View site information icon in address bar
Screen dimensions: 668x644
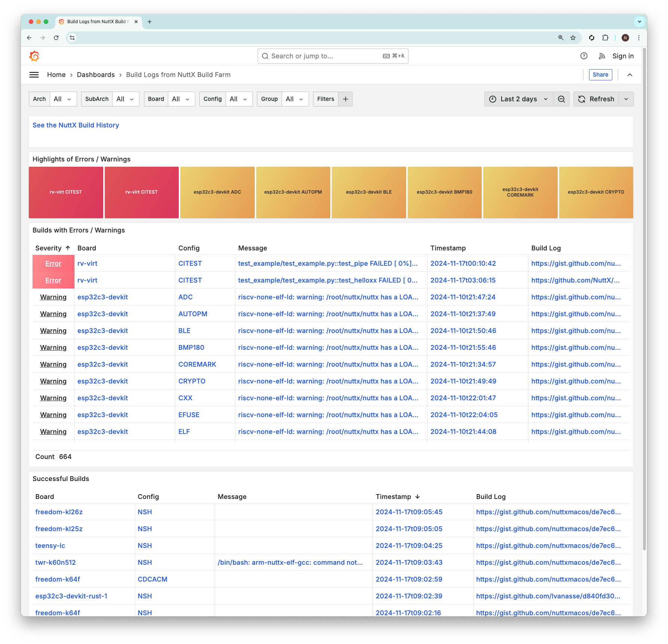coord(72,38)
